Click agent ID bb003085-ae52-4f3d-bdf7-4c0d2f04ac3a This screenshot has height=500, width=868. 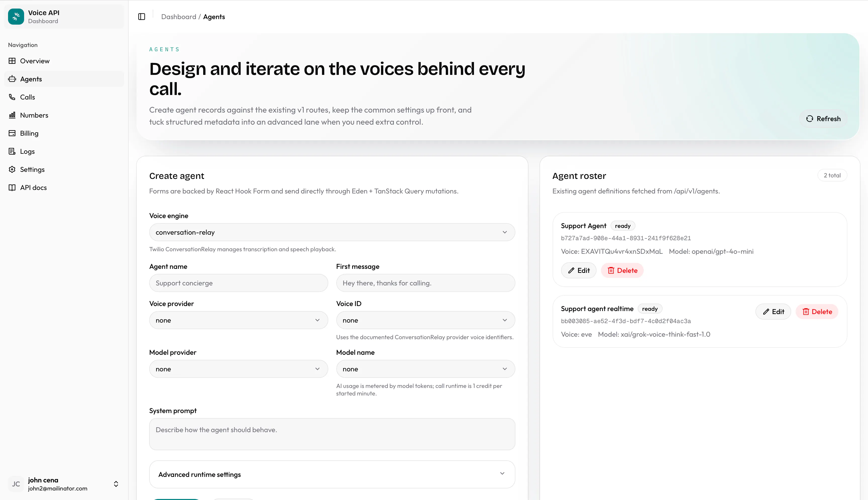click(626, 321)
